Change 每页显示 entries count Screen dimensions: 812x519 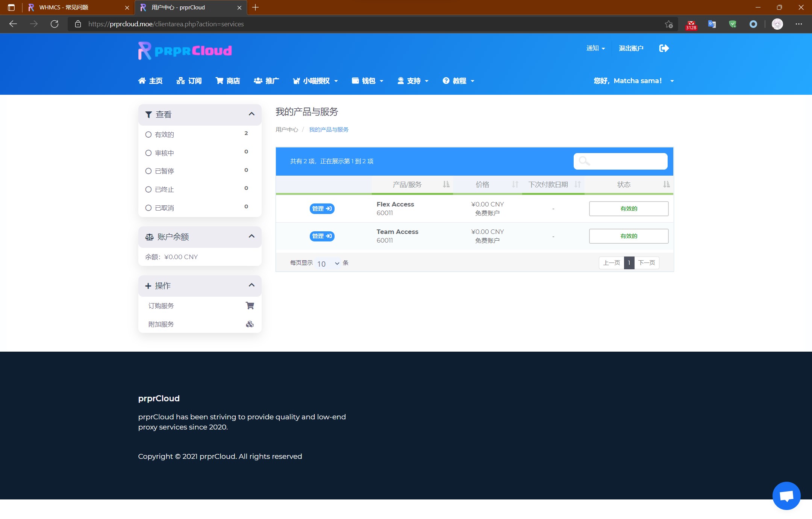pyautogui.click(x=328, y=263)
